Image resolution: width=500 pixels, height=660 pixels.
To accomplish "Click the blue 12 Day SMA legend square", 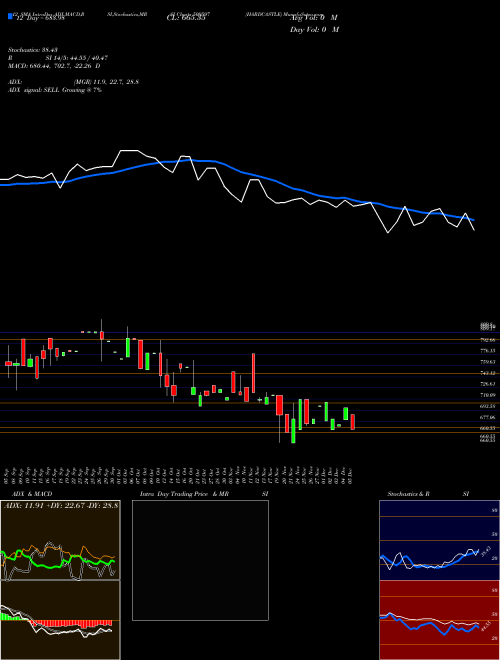I will pos(10,17).
